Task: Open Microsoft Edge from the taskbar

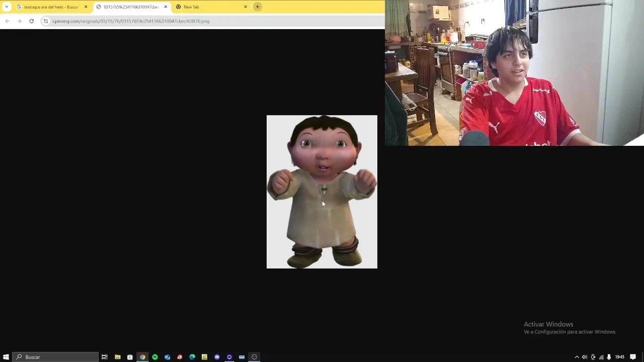Action: click(x=192, y=357)
